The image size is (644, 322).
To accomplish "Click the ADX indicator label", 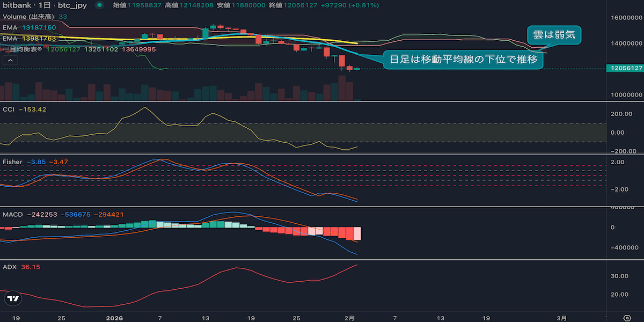I will (x=9, y=267).
